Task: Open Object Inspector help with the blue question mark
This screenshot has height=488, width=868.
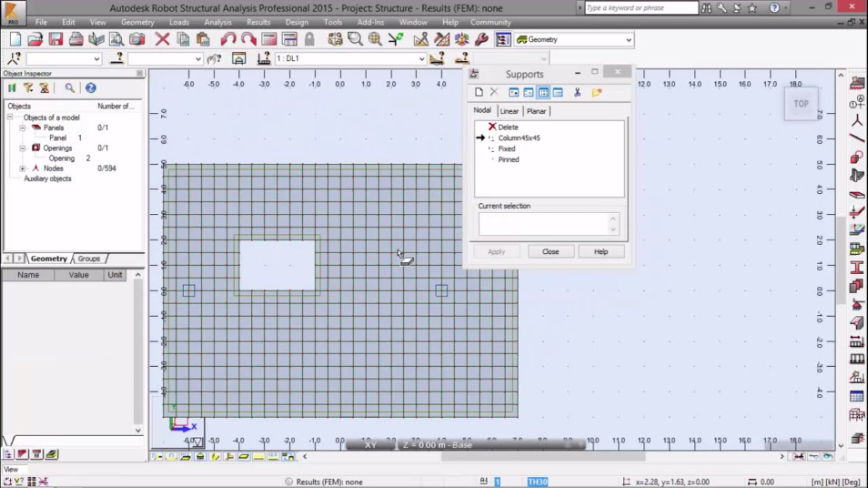Action: 90,87
